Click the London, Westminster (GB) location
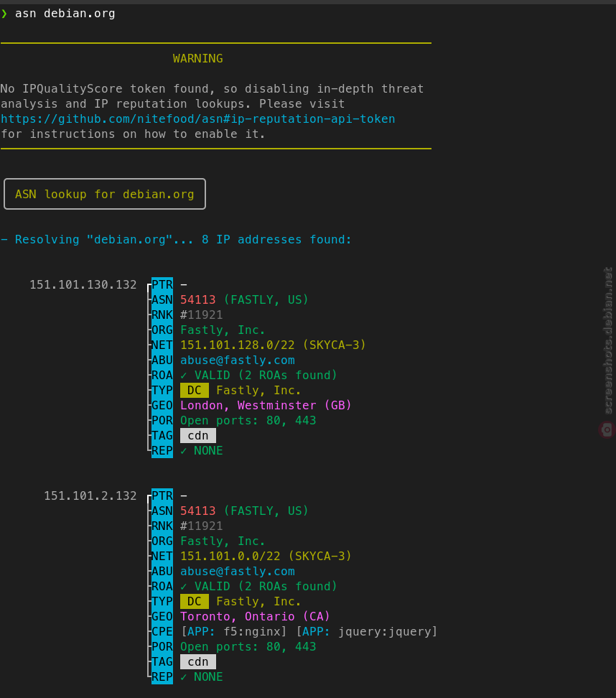 tap(266, 406)
